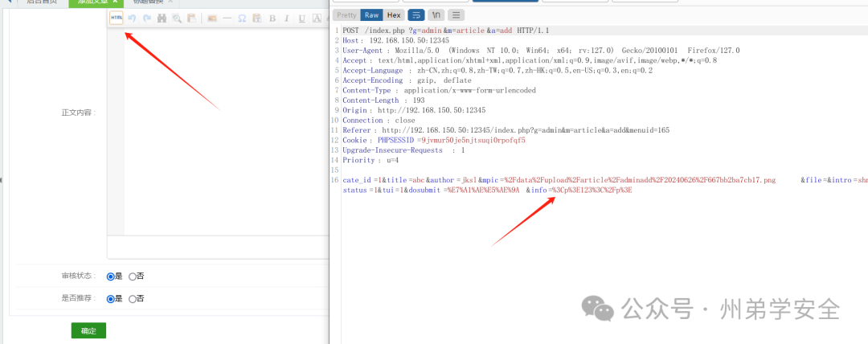The width and height of the screenshot is (868, 344).
Task: Click the font color A icon
Action: pyautogui.click(x=317, y=18)
